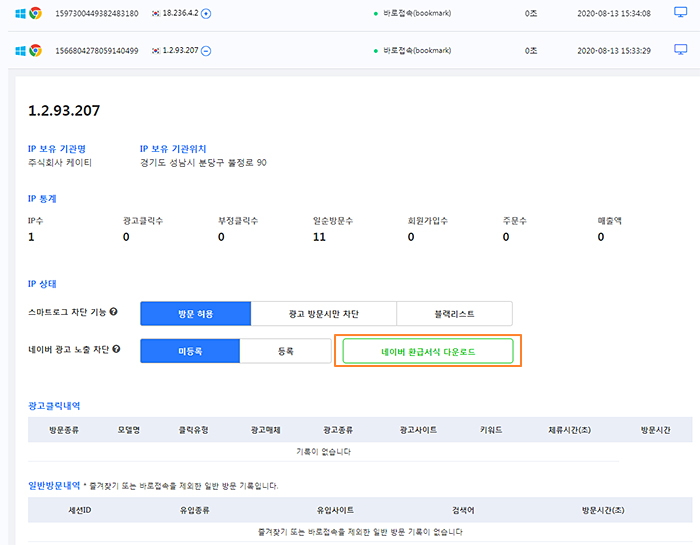Click IP 상태 section heading
This screenshot has height=545, width=700.
point(42,284)
